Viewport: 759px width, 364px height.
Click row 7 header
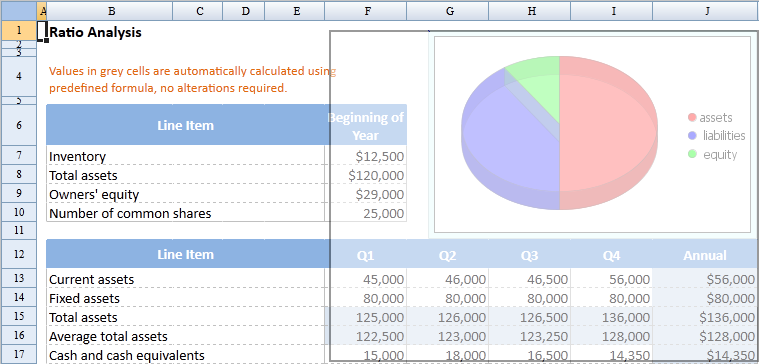(x=19, y=155)
